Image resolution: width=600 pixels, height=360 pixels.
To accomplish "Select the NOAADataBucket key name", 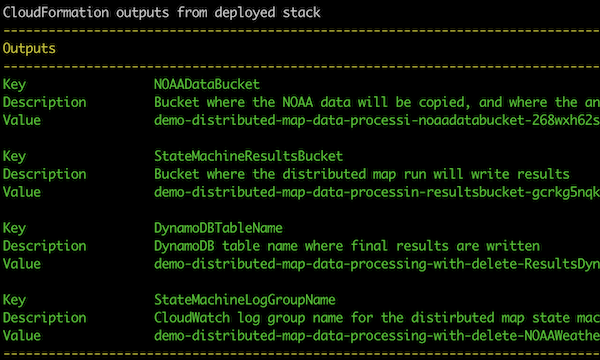I will pyautogui.click(x=207, y=84).
